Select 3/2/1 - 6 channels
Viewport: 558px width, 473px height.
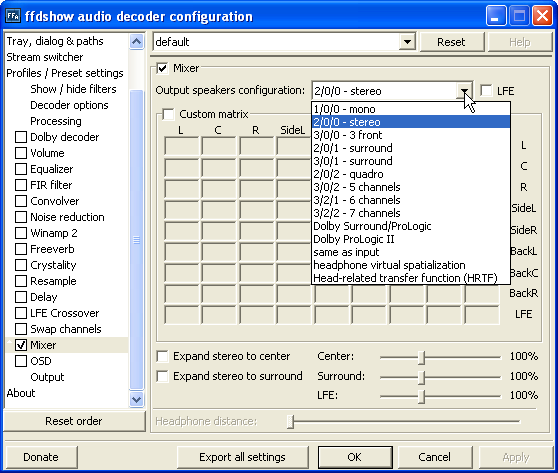click(x=411, y=200)
